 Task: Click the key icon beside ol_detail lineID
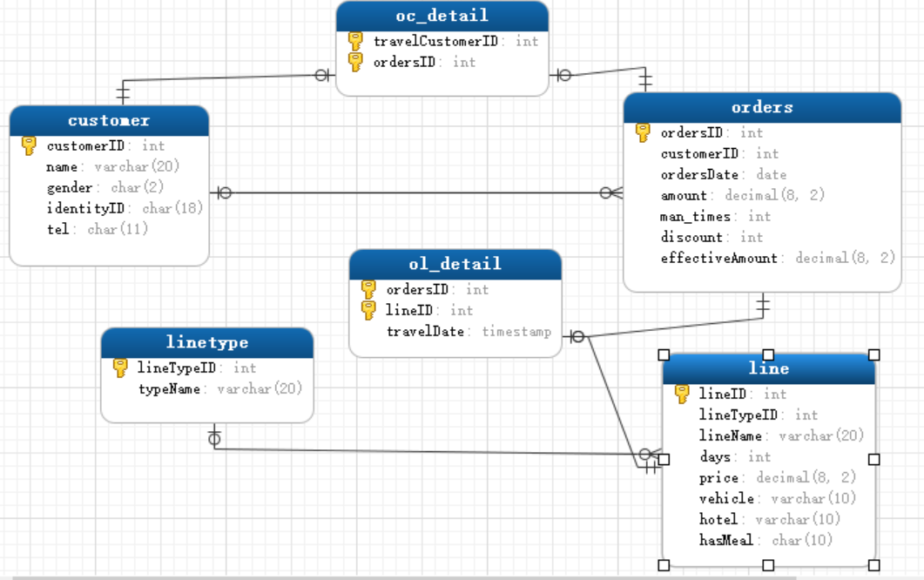tap(368, 310)
